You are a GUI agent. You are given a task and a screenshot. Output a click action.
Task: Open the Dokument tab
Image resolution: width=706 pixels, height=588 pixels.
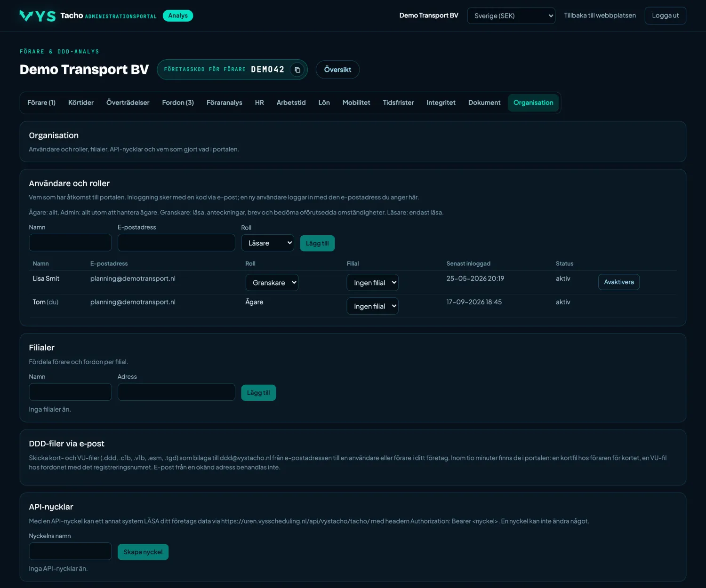pos(484,103)
